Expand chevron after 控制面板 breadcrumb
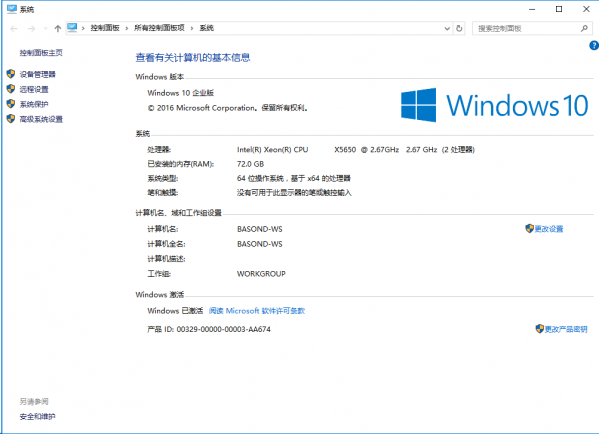Screen dimensions: 599x434 pos(127,28)
